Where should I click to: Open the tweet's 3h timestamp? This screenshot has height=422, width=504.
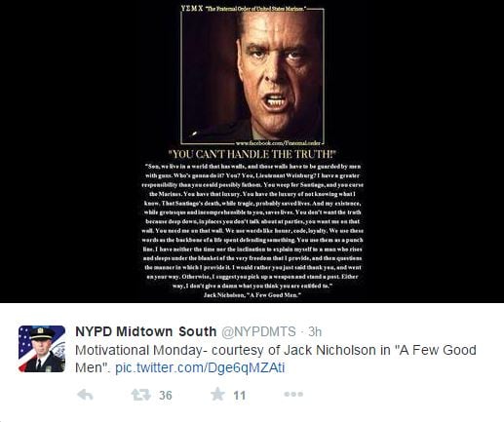point(315,331)
